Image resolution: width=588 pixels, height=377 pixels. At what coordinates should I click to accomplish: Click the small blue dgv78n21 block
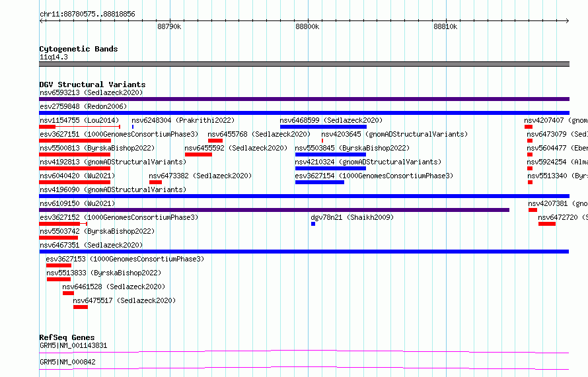pos(313,224)
